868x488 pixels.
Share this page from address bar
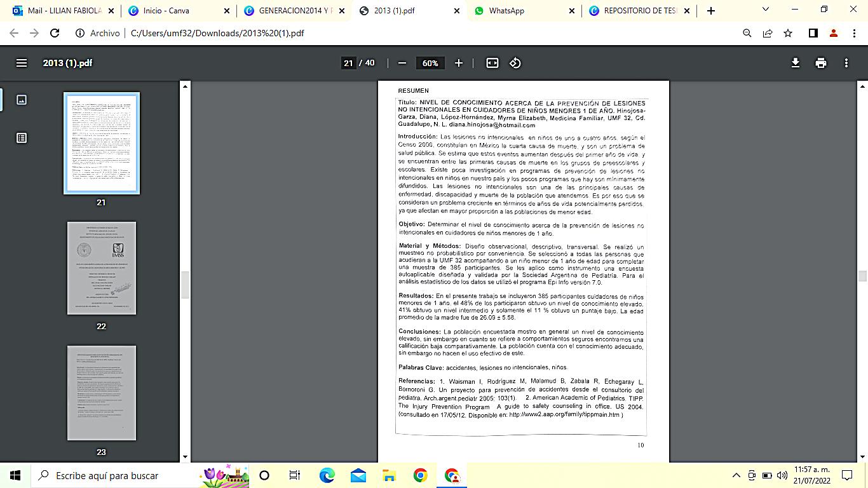click(x=768, y=33)
